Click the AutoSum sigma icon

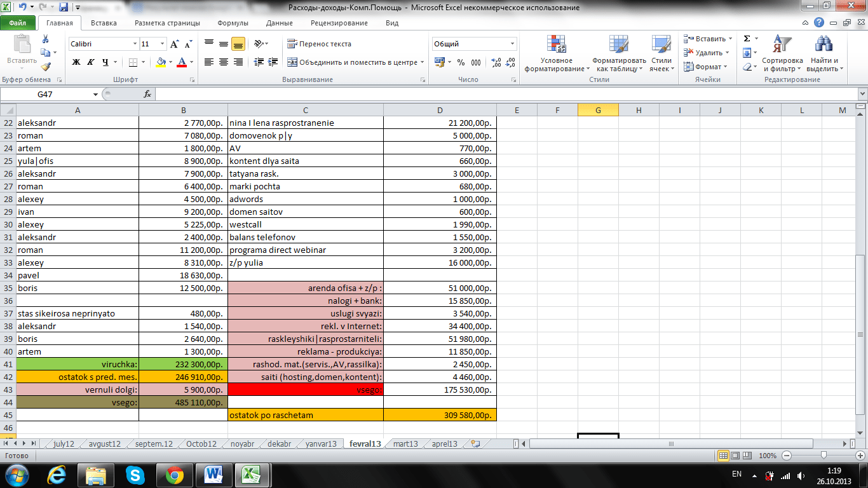[747, 39]
